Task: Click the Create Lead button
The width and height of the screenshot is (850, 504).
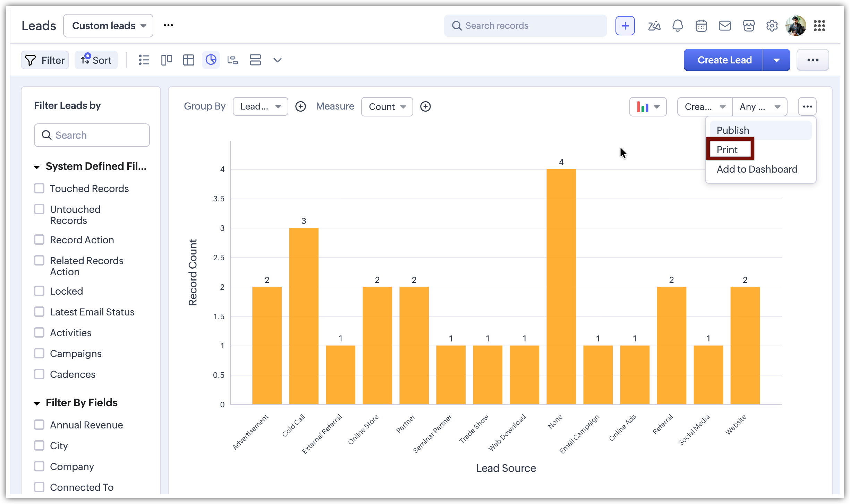Action: (x=724, y=60)
